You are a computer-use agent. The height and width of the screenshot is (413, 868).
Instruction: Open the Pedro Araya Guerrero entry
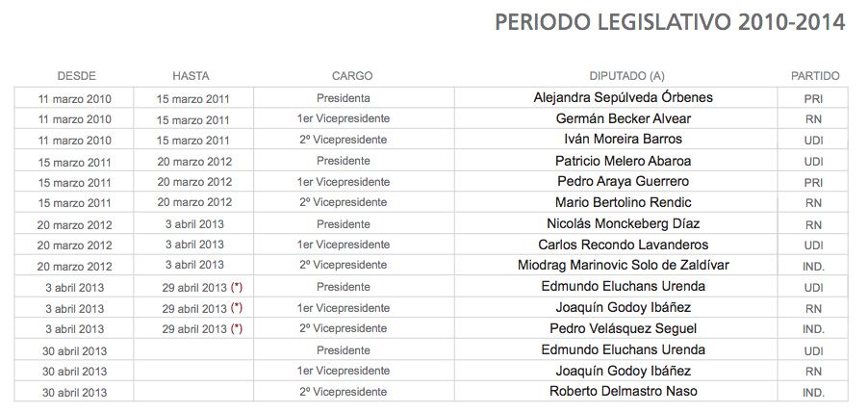623,182
